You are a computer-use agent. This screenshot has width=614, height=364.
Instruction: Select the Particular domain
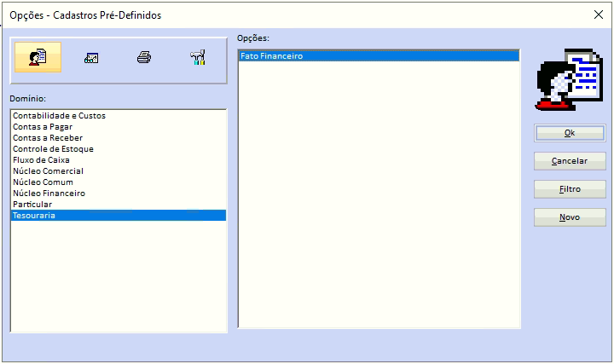(119, 205)
